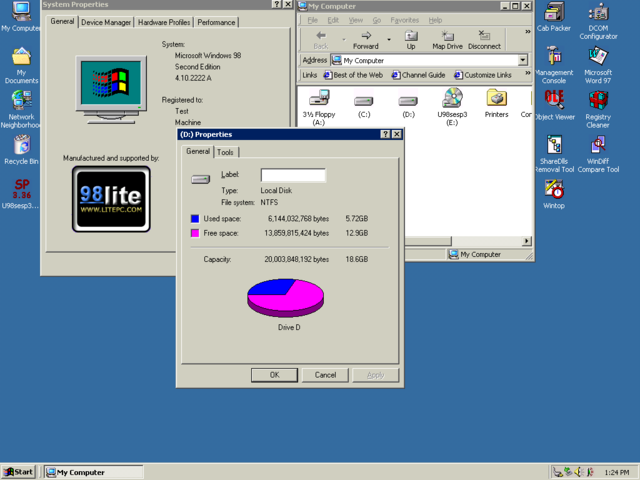Screen dimensions: 640x480
Task: Open the View menu in My Computer
Action: [356, 20]
